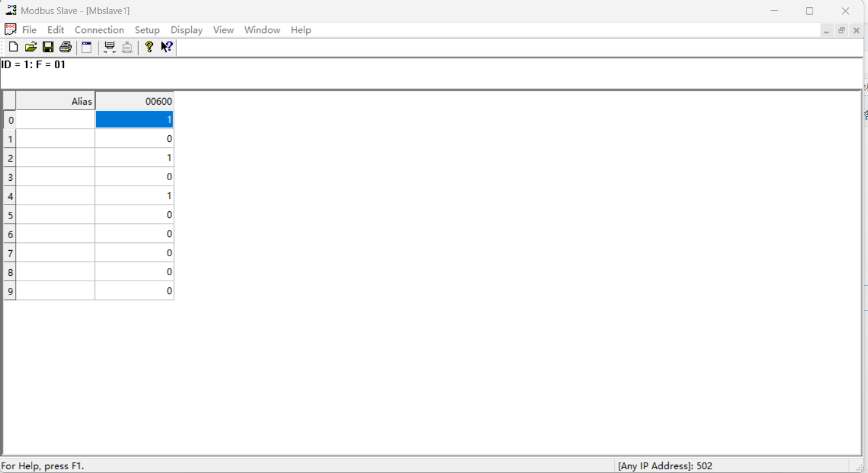
Task: Restore the inner Mbslave1 child window
Action: point(841,30)
